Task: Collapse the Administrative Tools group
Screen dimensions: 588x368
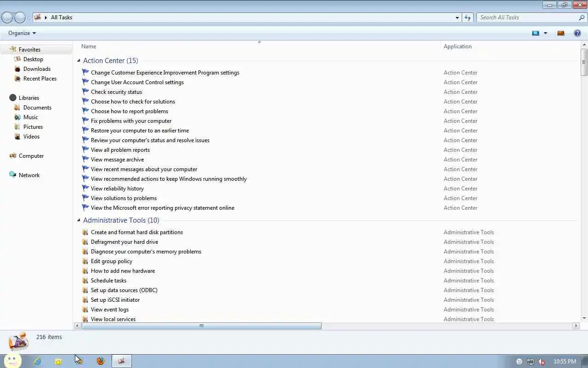Action: tap(79, 220)
